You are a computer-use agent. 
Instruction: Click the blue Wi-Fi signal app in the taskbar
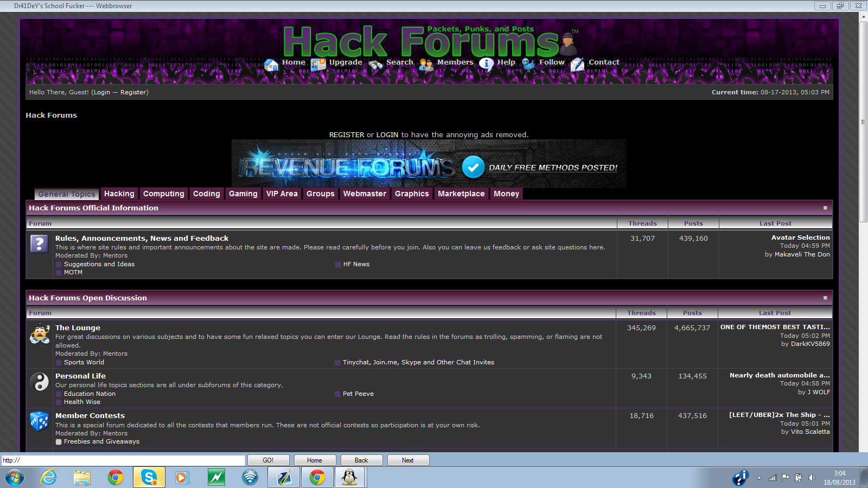pos(250,478)
